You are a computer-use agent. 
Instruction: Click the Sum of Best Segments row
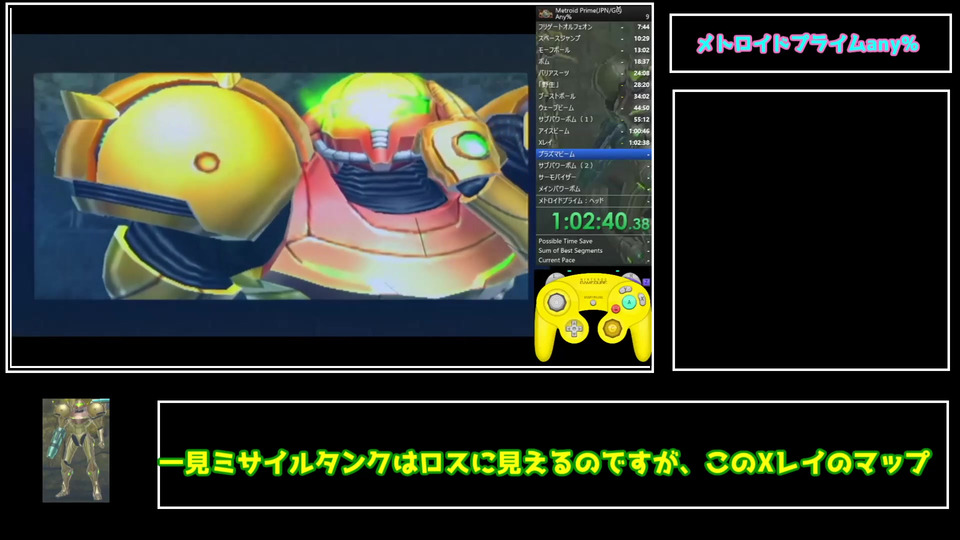(x=593, y=250)
